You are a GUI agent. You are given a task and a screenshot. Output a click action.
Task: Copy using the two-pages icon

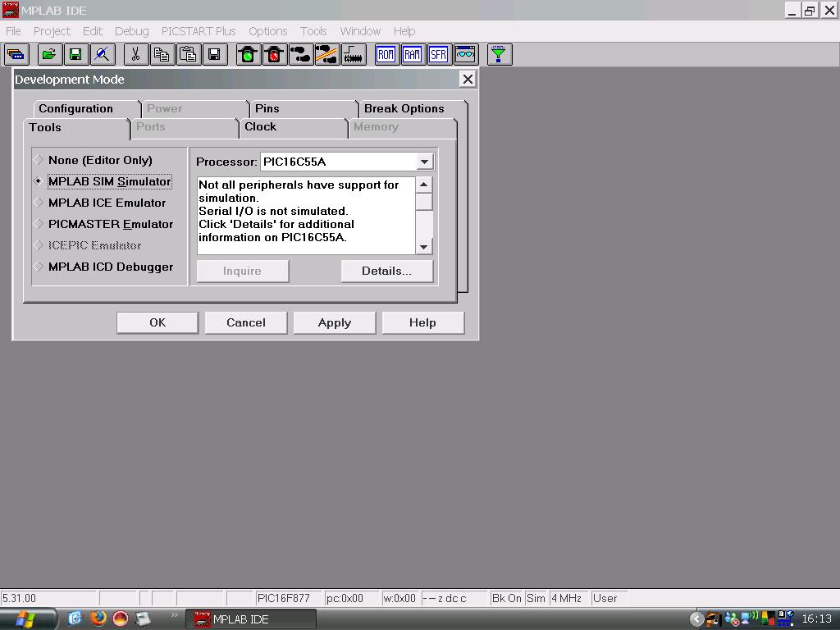click(x=162, y=55)
